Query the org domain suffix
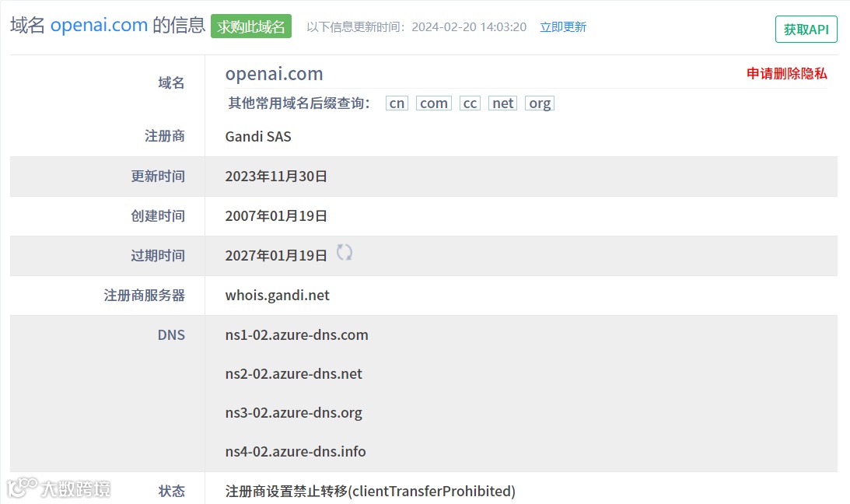 [540, 103]
